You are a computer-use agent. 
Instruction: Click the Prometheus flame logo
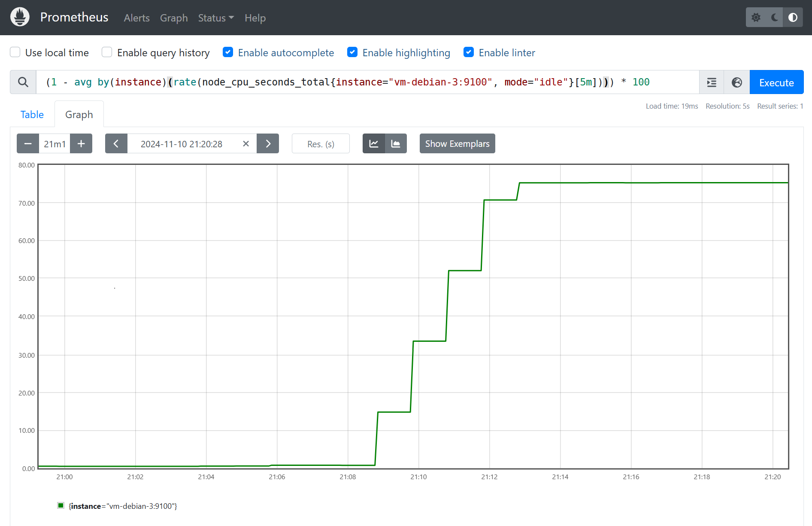tap(20, 17)
